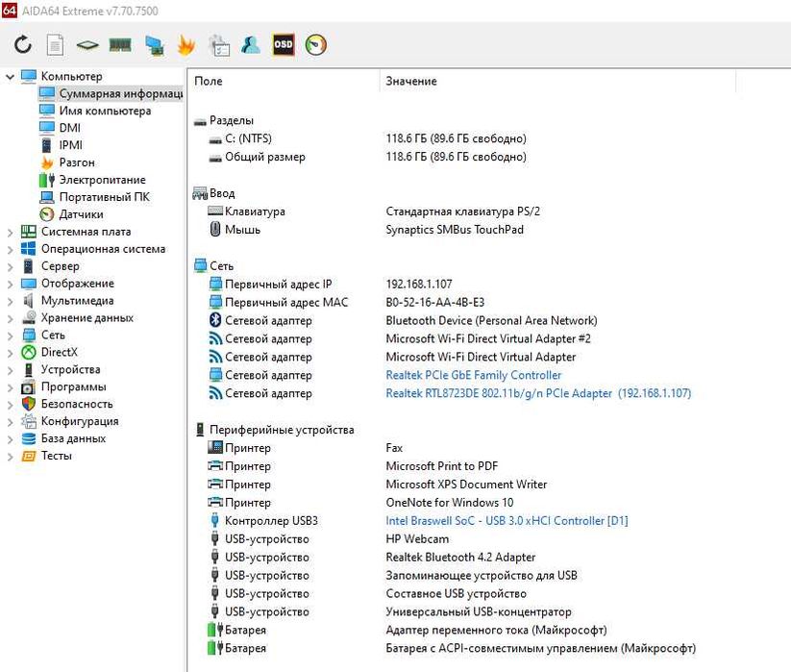Click the Первичный адрес IP icon
This screenshot has width=791, height=672.
click(215, 284)
